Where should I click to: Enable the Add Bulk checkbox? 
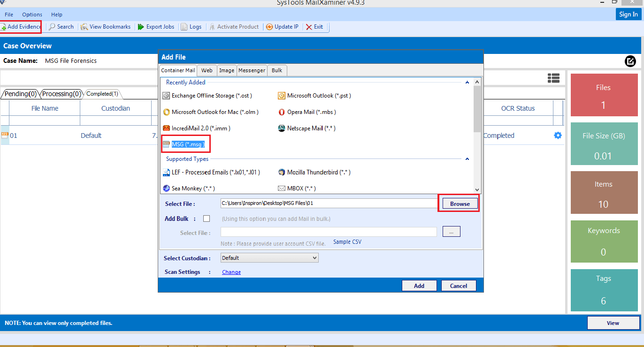[207, 219]
